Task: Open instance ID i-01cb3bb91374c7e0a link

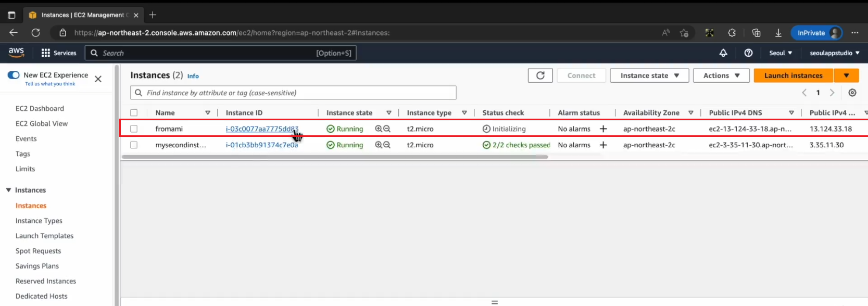Action: (262, 145)
